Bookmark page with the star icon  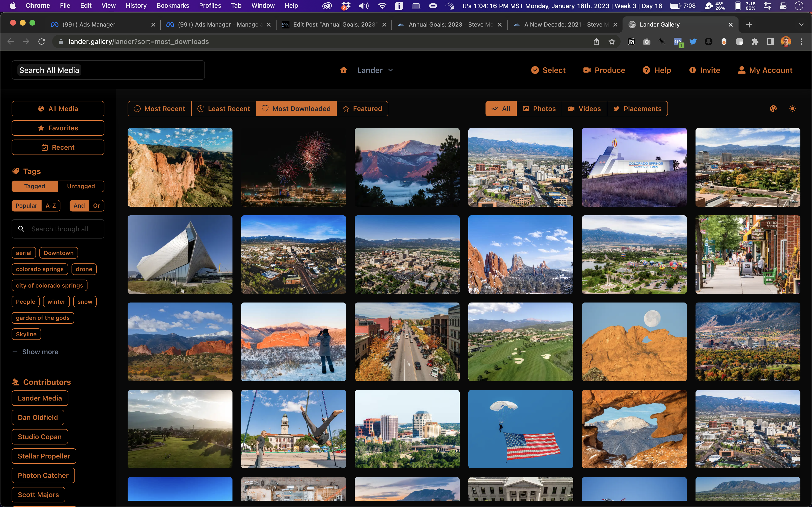[612, 42]
